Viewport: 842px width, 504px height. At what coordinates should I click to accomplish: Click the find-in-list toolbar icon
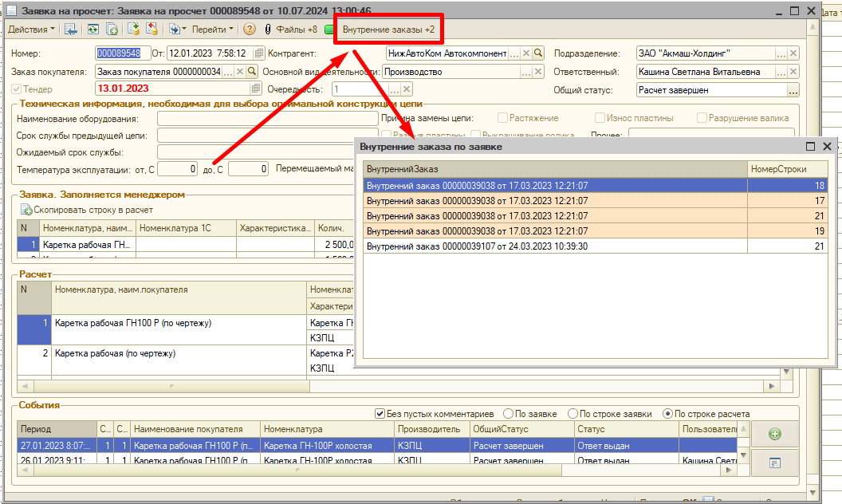70,30
